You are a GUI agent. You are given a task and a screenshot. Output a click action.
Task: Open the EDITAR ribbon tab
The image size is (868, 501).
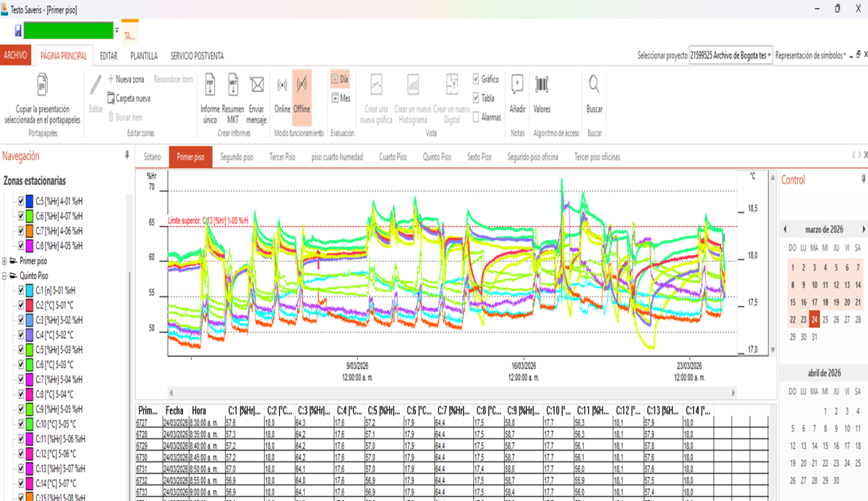point(109,56)
